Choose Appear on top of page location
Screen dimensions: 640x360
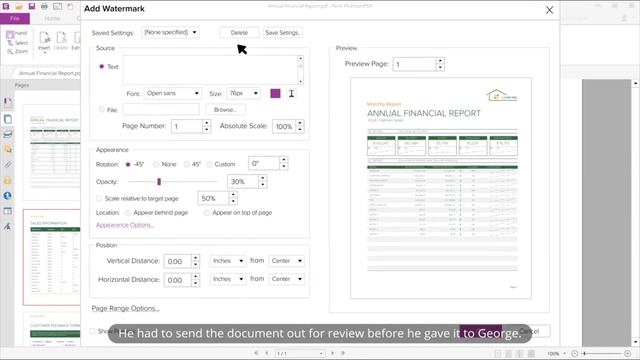pos(207,213)
